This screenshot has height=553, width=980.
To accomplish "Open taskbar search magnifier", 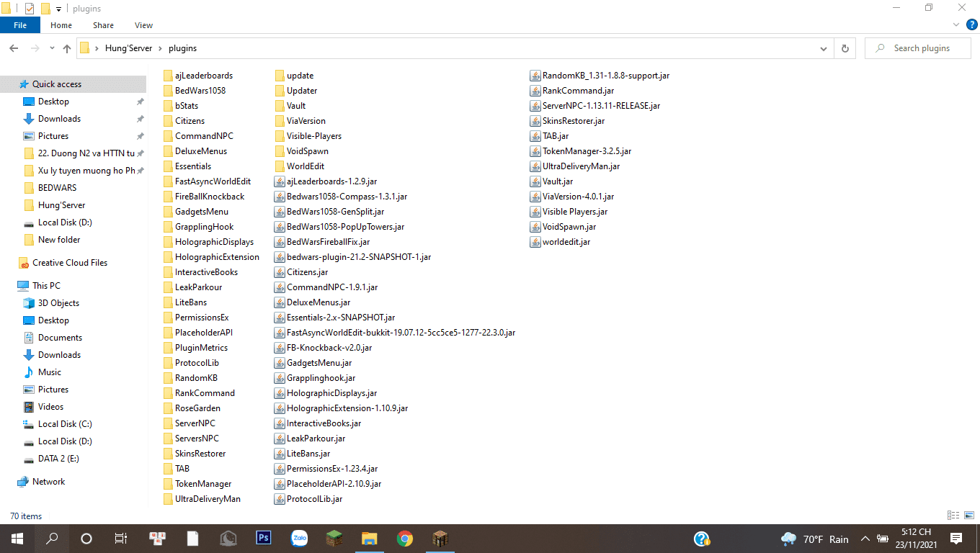I will coord(52,538).
